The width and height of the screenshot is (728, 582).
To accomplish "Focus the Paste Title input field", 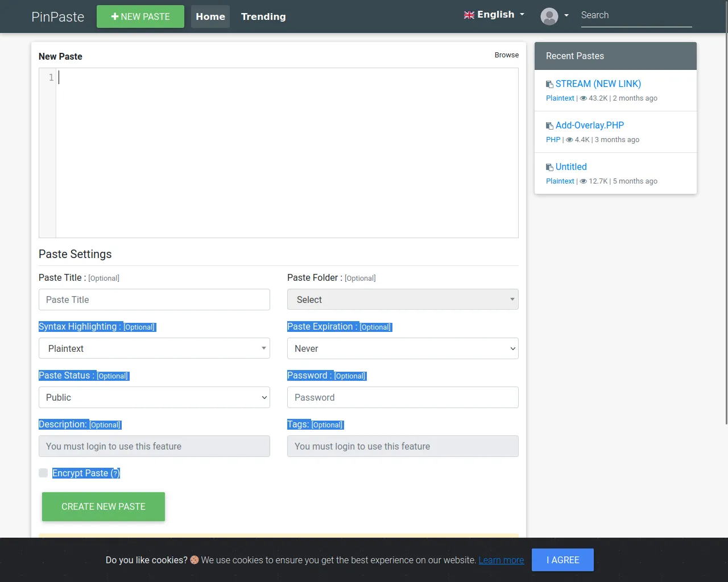I will click(x=154, y=300).
